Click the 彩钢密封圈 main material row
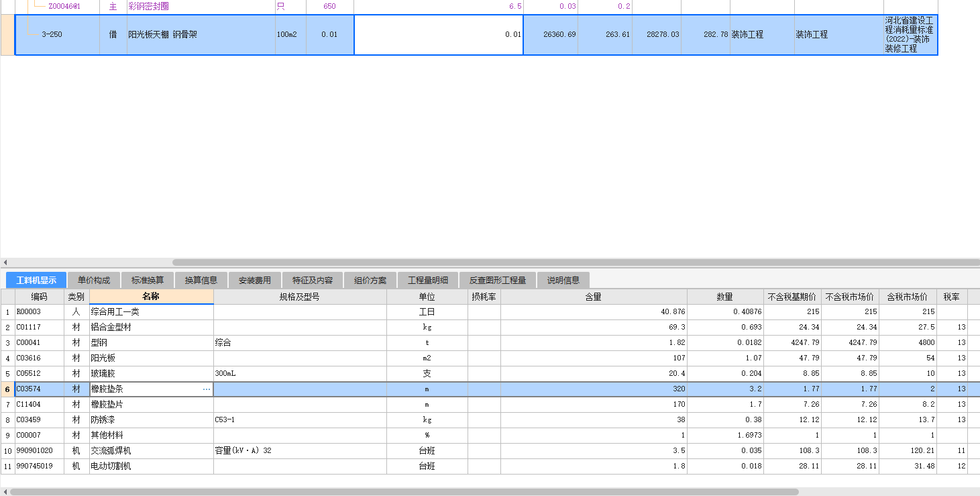 pos(470,7)
